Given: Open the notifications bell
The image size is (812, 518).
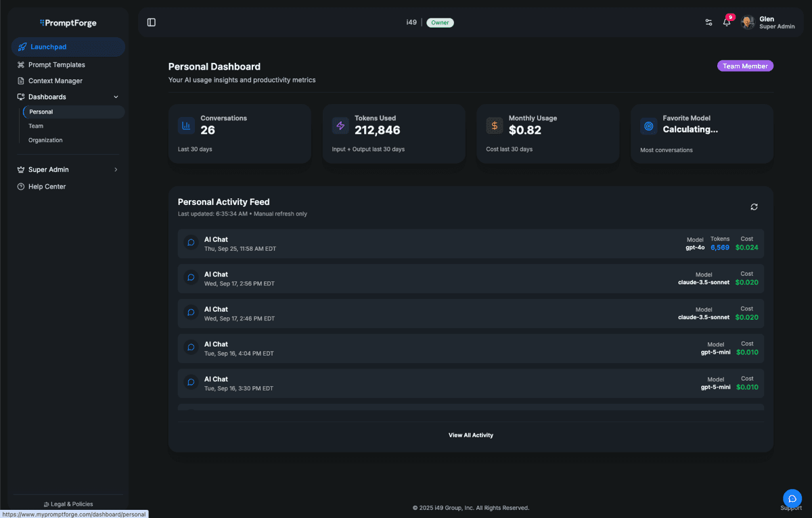Looking at the screenshot, I should 726,22.
